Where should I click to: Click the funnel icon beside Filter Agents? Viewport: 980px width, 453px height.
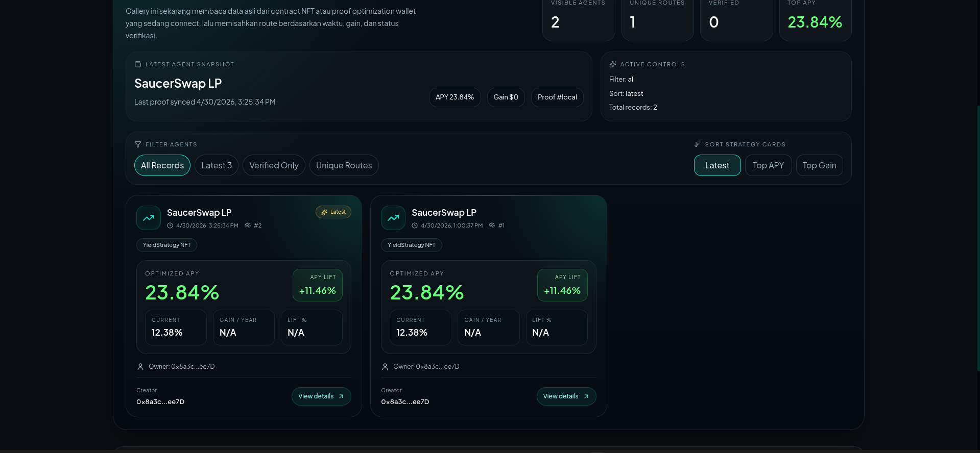138,144
